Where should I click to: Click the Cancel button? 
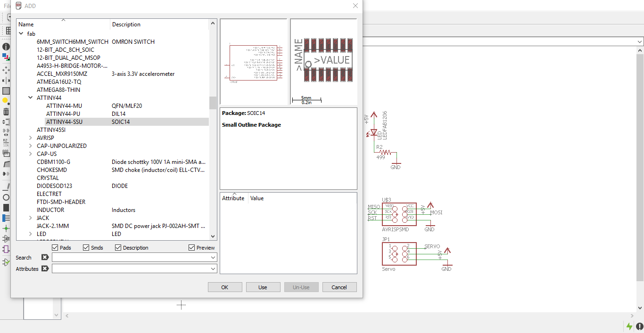tap(339, 287)
